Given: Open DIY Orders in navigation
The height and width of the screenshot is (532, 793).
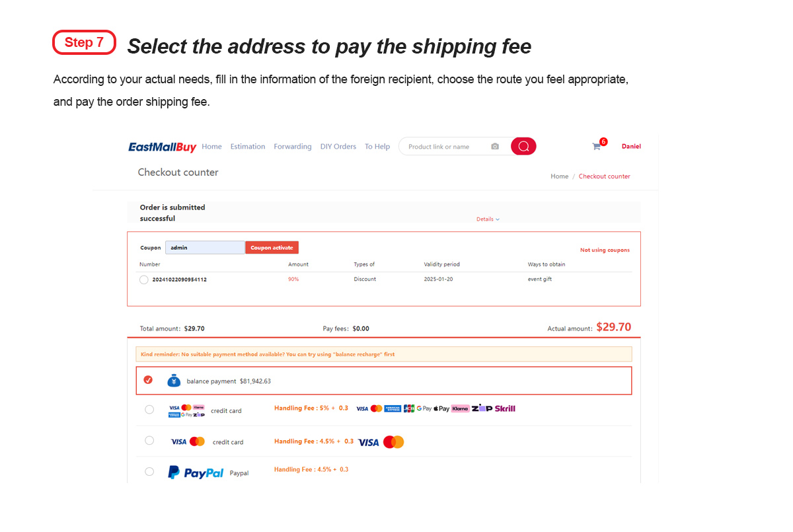Looking at the screenshot, I should pyautogui.click(x=338, y=147).
